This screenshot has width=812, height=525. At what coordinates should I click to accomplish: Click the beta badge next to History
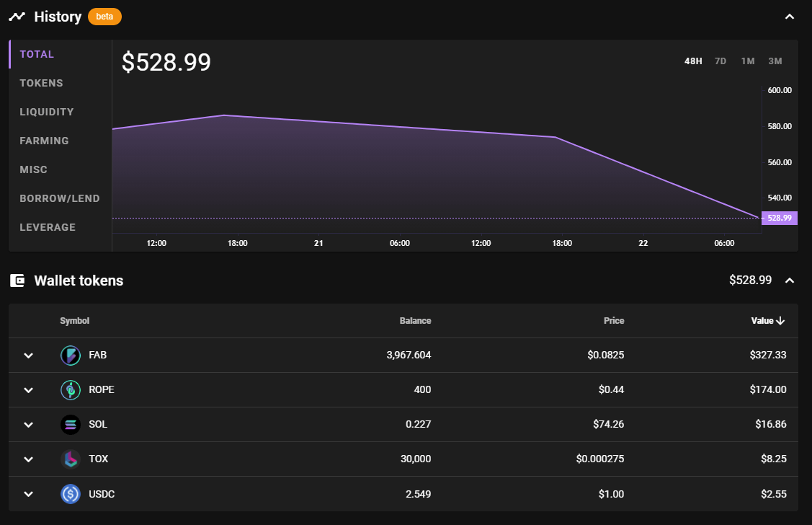coord(104,16)
